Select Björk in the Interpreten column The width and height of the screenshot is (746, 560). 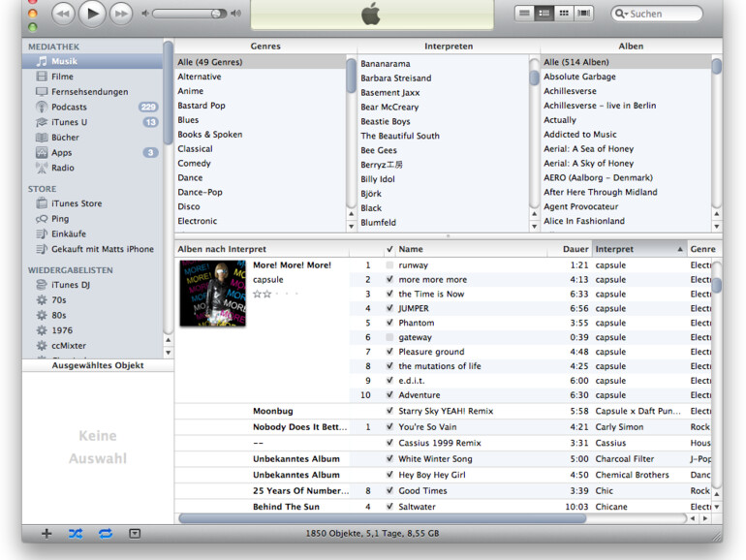[x=444, y=194]
